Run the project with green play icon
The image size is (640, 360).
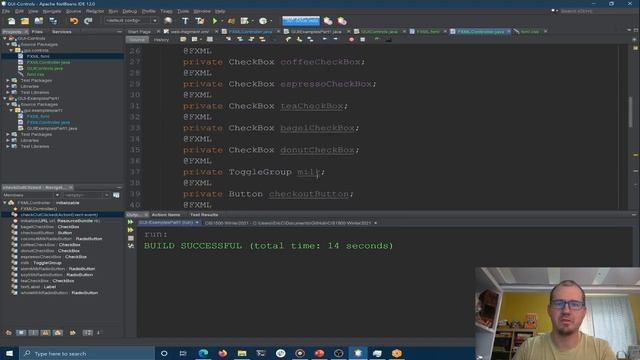click(215, 21)
